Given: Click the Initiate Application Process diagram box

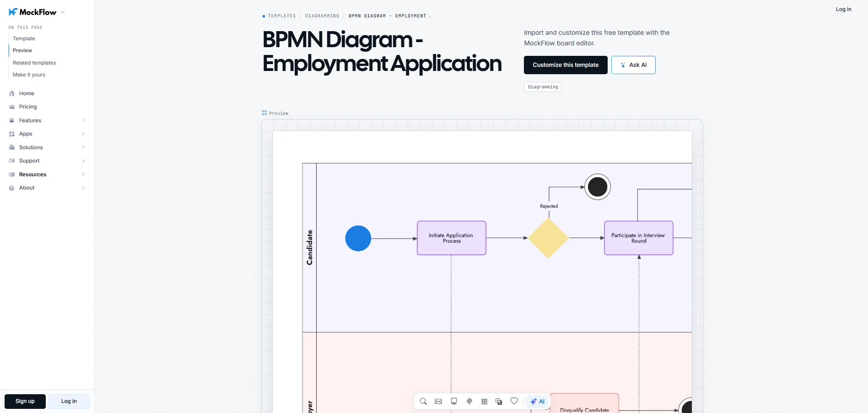Looking at the screenshot, I should pyautogui.click(x=452, y=238).
